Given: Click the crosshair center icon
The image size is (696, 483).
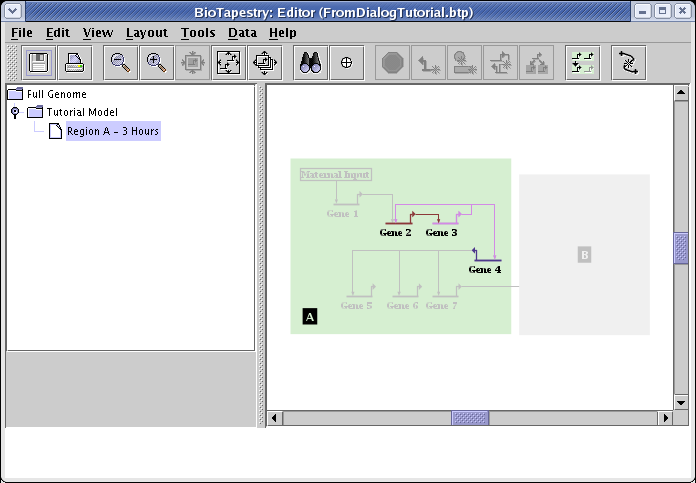Looking at the screenshot, I should 346,62.
